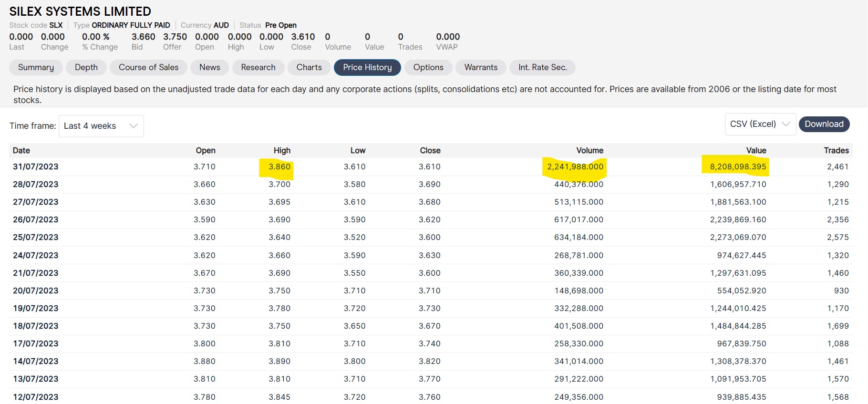Click the Bid price 3.660
The image size is (868, 404).
(143, 37)
